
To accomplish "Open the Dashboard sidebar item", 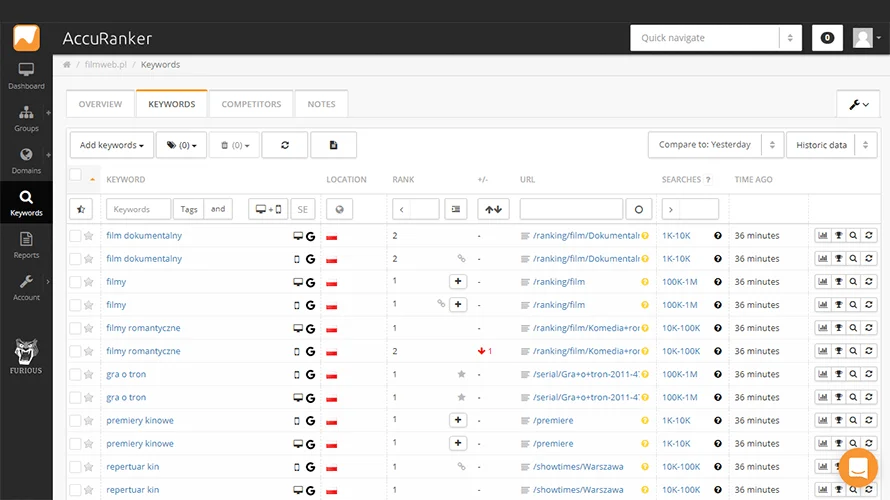I will [x=26, y=76].
